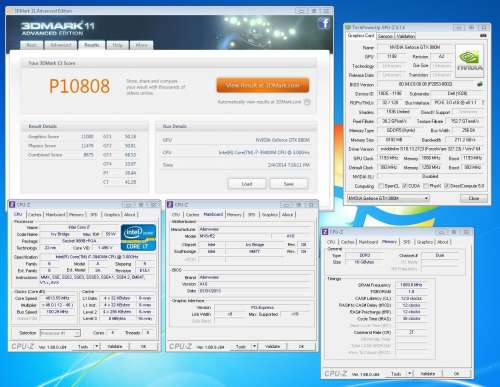Viewport: 500px width, 387px height.
Task: Click the BIOS save icon in GPU-Z
Action: tap(480, 84)
